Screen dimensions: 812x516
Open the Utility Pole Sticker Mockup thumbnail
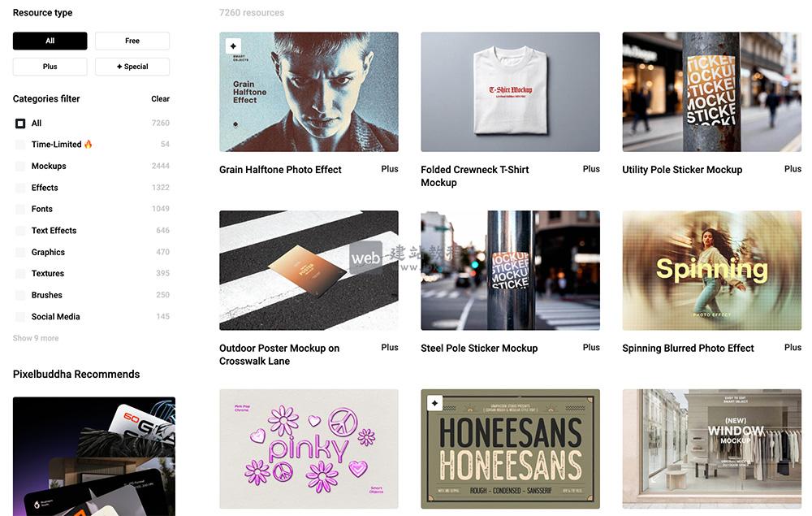coord(711,92)
